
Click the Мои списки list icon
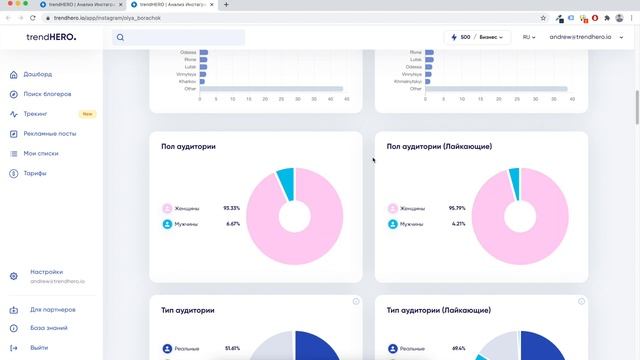click(x=13, y=154)
